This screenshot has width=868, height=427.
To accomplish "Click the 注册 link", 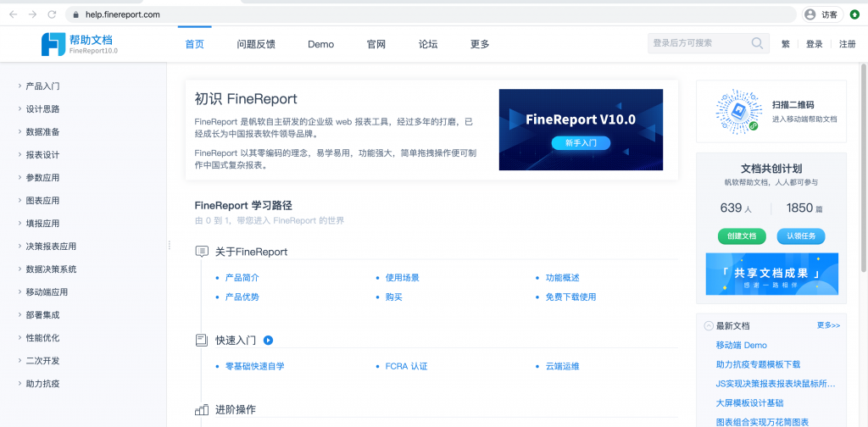I will (x=848, y=44).
